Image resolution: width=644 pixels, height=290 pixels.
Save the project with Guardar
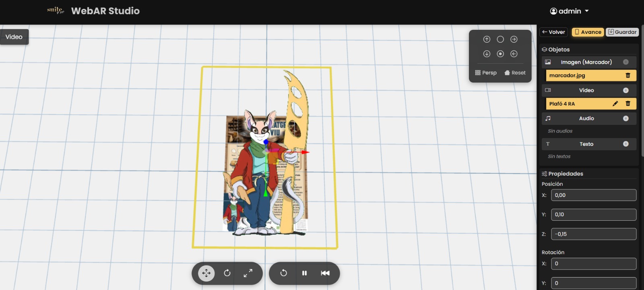tap(622, 32)
